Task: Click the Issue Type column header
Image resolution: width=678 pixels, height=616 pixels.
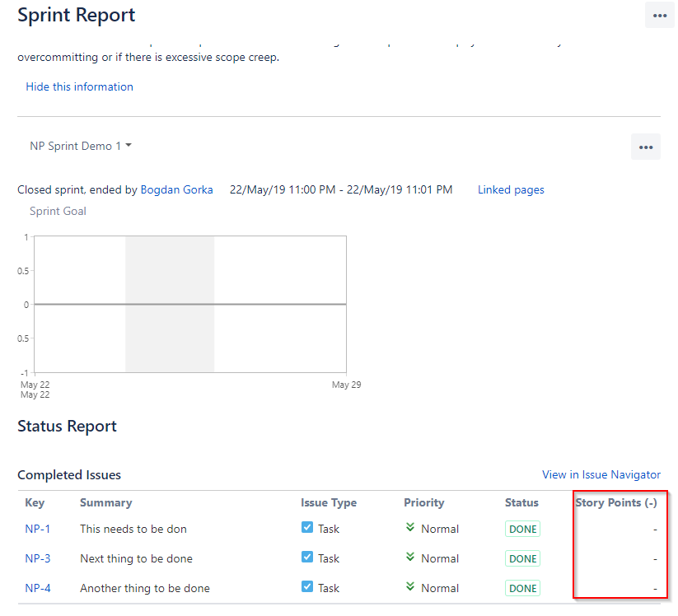Action: pos(329,502)
